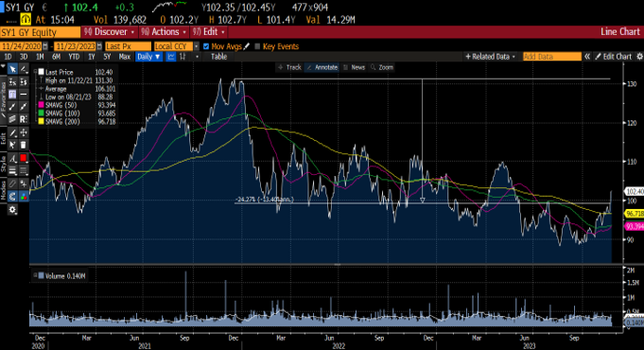
Task: Collapse the Last Price legend tree
Action: point(35,72)
